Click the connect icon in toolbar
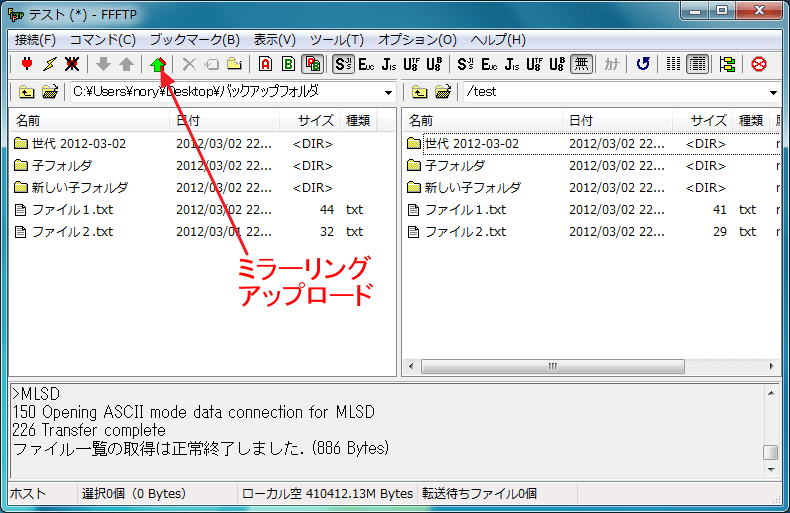This screenshot has height=513, width=790. (x=27, y=64)
